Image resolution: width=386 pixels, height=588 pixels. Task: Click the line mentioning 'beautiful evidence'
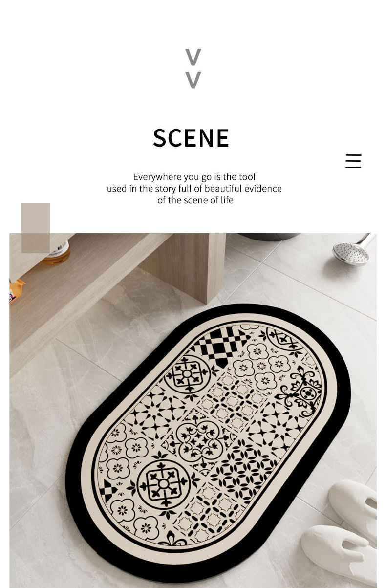[x=194, y=189]
